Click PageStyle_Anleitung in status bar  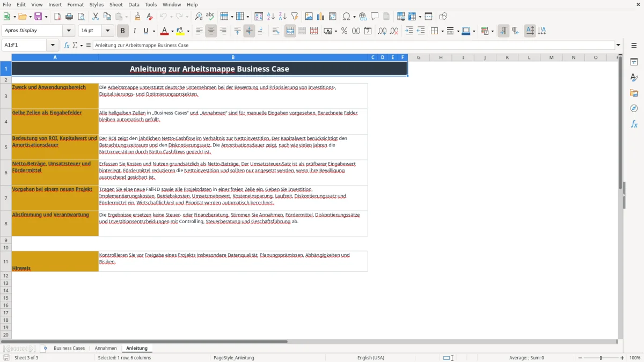click(x=233, y=358)
